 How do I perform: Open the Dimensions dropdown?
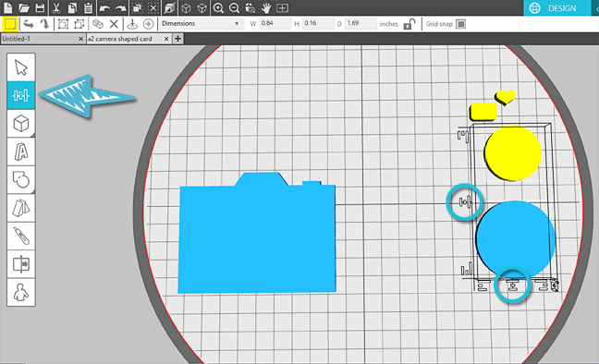pyautogui.click(x=201, y=24)
